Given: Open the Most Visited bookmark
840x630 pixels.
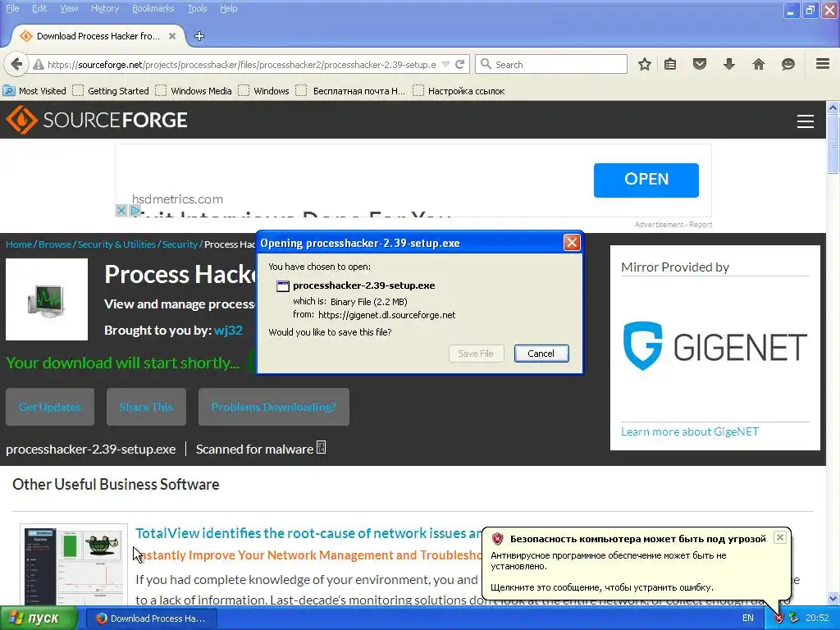Looking at the screenshot, I should pyautogui.click(x=34, y=91).
